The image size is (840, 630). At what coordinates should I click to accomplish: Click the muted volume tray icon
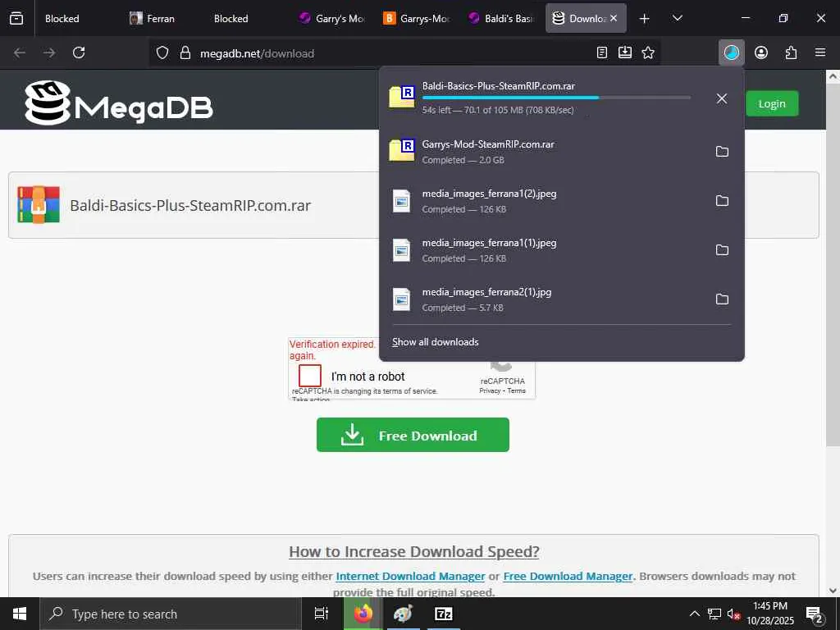click(734, 614)
